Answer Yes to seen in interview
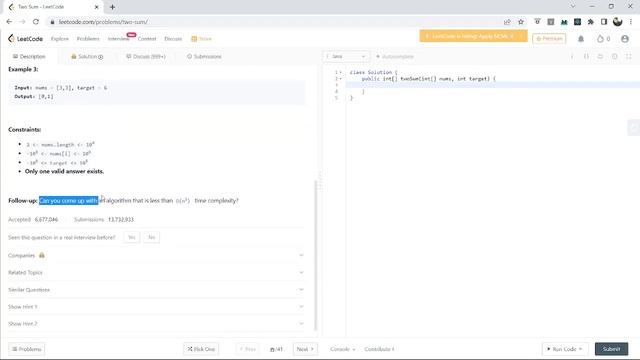The height and width of the screenshot is (360, 640). point(131,237)
